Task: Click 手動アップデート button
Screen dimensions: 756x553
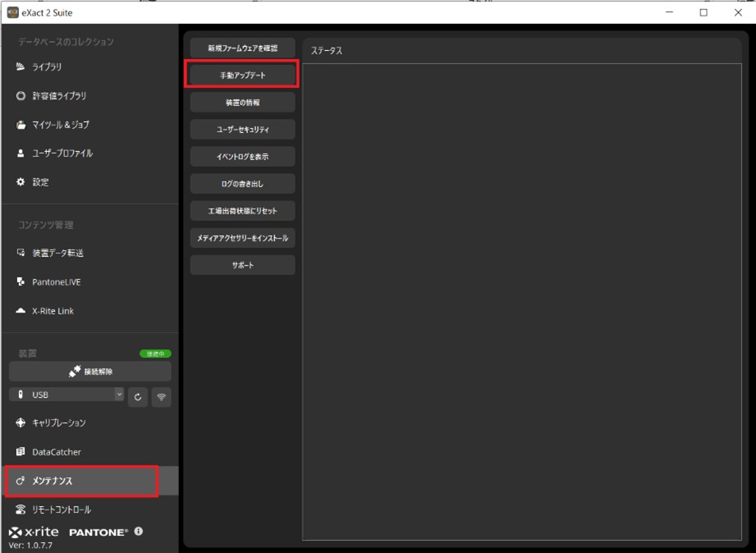Action: 242,75
